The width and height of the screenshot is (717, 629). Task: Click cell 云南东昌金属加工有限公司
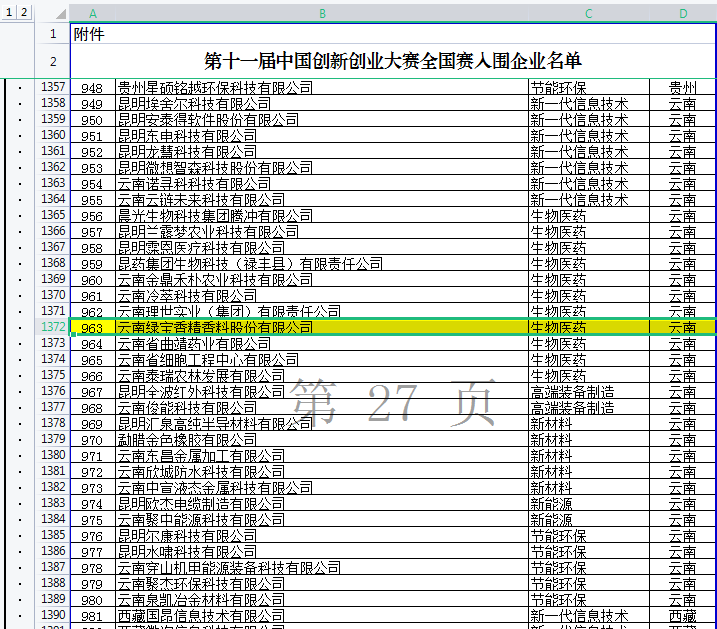click(322, 455)
